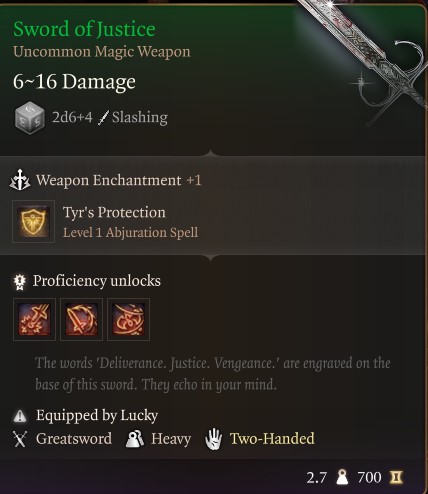The width and height of the screenshot is (428, 494).
Task: Click the crossed swords Greatsword icon
Action: coord(20,439)
